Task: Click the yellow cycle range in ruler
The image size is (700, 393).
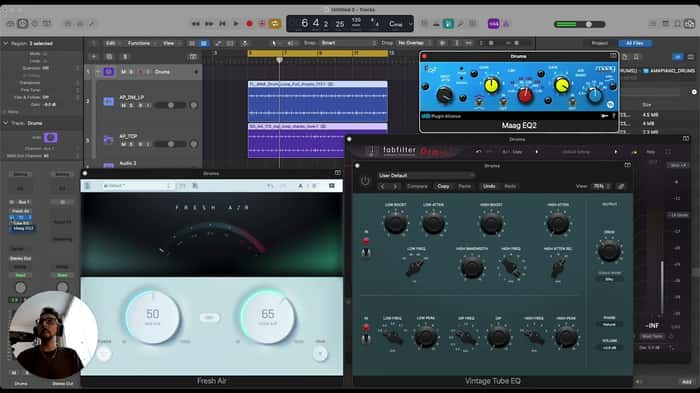Action: point(317,53)
